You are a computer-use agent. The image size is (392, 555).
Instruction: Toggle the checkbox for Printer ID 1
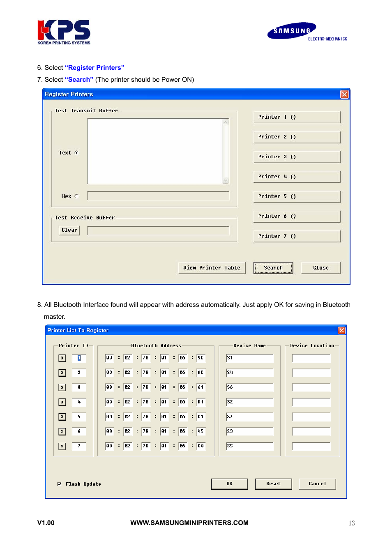pos(62,358)
